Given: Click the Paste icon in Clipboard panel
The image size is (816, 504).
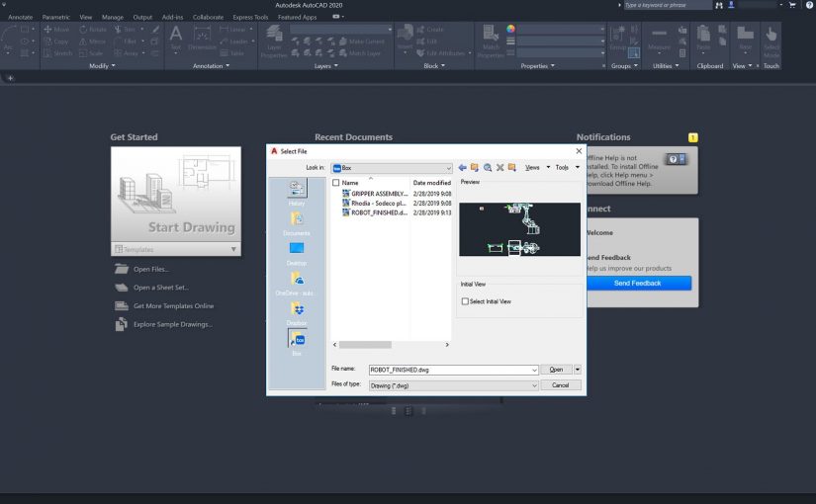Looking at the screenshot, I should pyautogui.click(x=703, y=39).
